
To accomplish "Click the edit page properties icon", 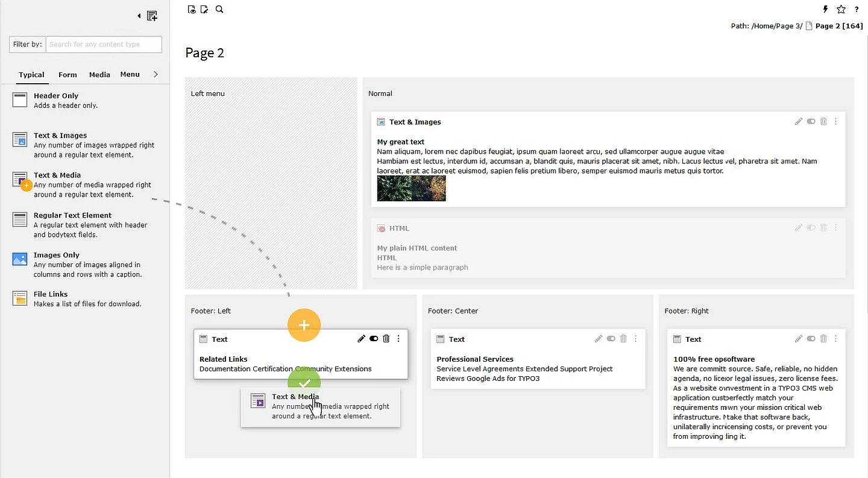I will click(205, 10).
